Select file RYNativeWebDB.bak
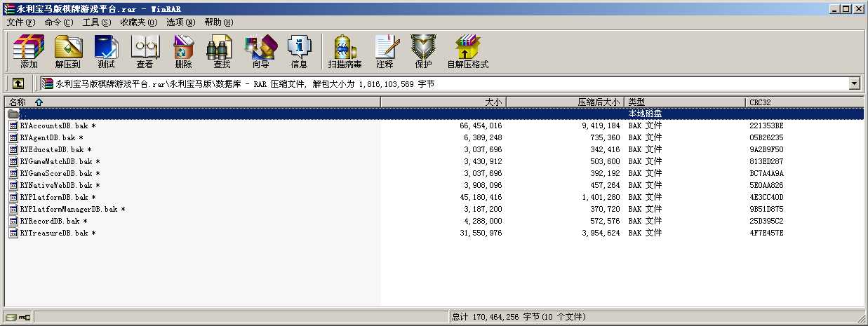Image resolution: width=868 pixels, height=326 pixels. [x=60, y=185]
